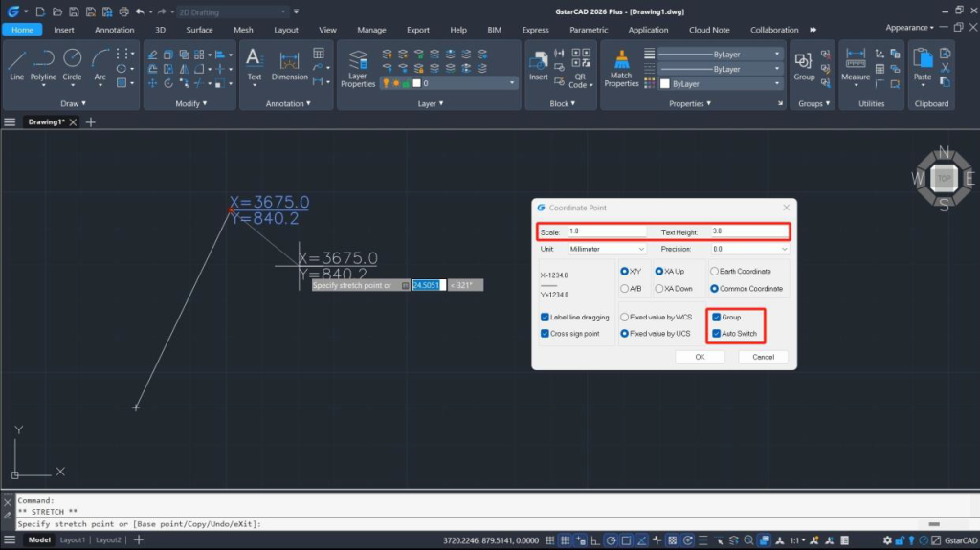Click the Match Properties icon
This screenshot has height=550, width=980.
[621, 67]
